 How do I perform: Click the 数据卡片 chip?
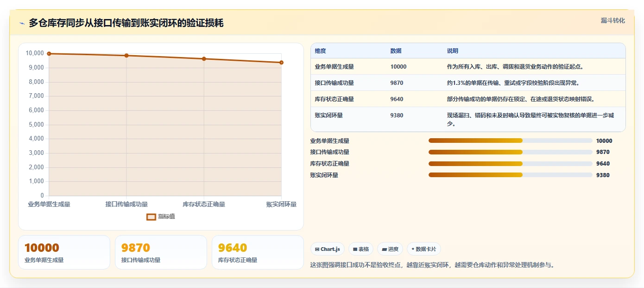point(424,249)
